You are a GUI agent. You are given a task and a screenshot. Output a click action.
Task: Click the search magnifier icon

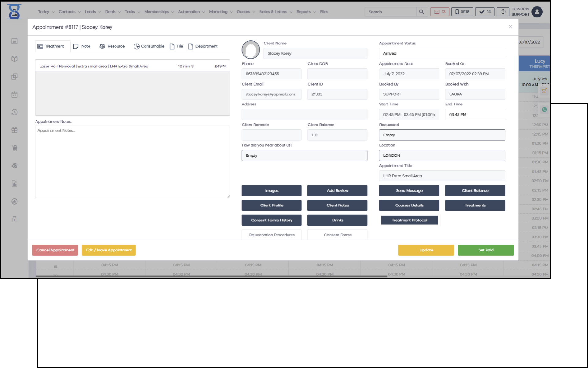coord(421,12)
